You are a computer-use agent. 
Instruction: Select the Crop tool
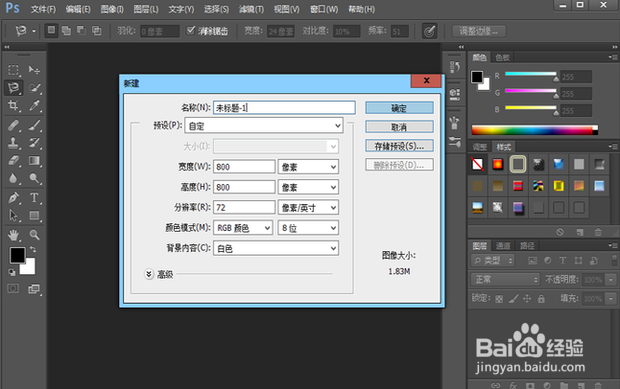pyautogui.click(x=13, y=105)
